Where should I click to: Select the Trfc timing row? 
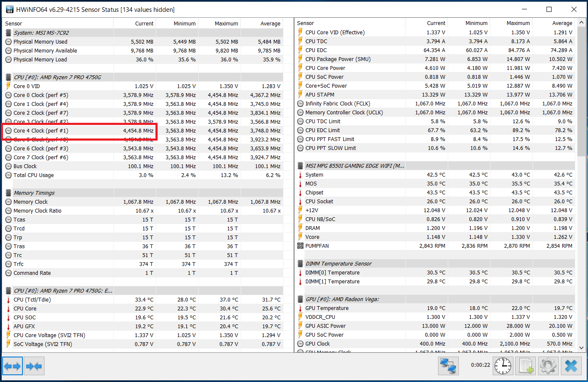click(143, 264)
